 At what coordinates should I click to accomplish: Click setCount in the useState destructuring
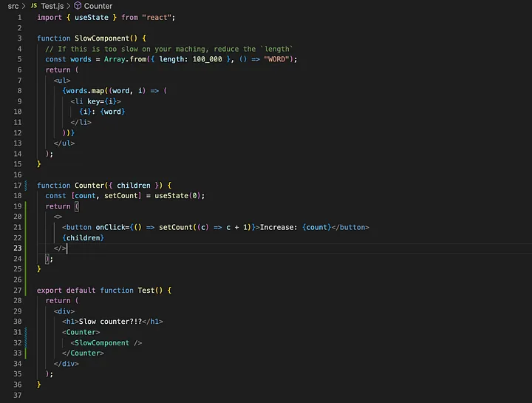[x=120, y=195]
